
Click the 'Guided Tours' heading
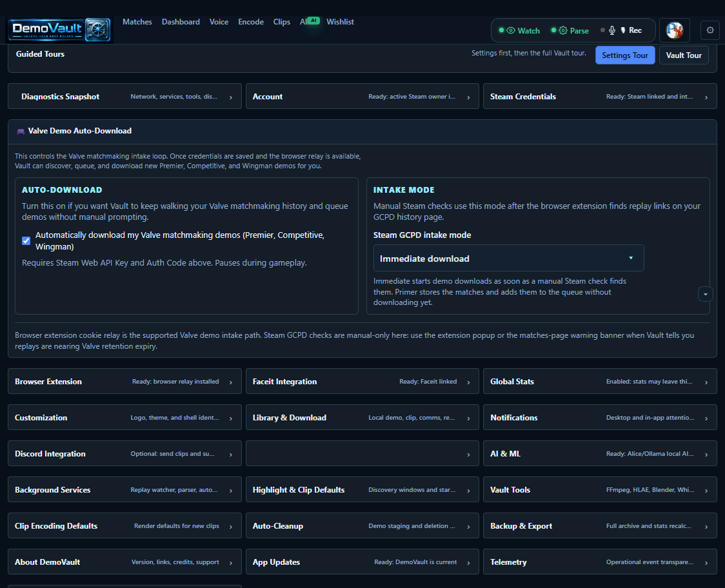coord(40,54)
